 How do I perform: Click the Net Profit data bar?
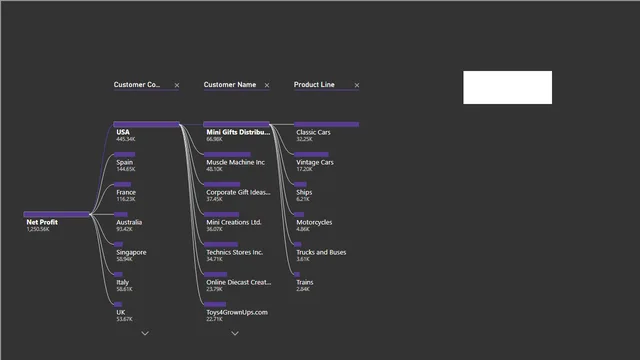[56, 214]
